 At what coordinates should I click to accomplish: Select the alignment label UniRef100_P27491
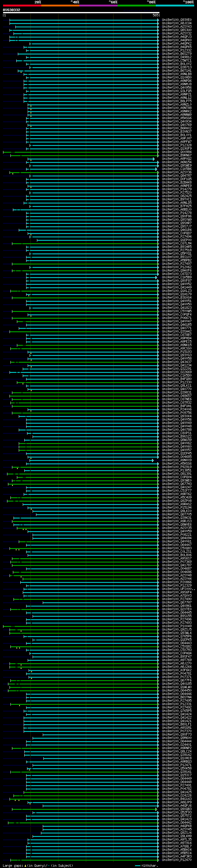tap(177, 785)
